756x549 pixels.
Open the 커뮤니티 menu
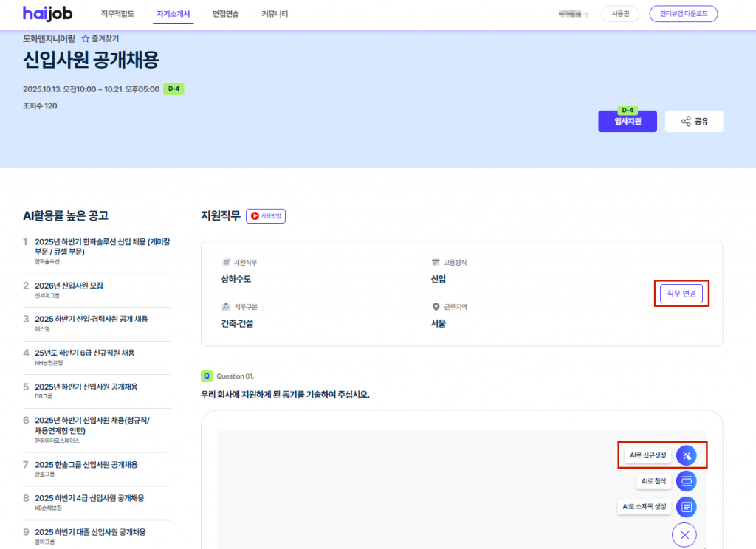275,14
